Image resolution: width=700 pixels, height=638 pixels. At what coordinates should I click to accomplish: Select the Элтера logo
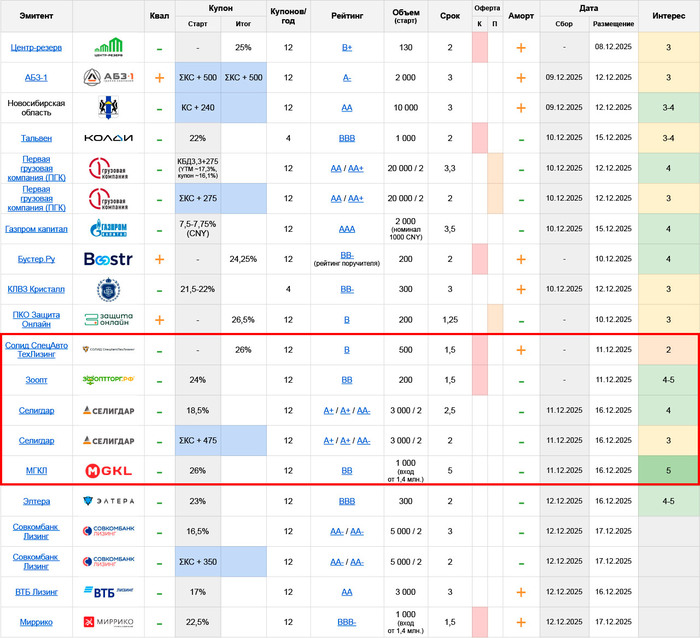108,501
